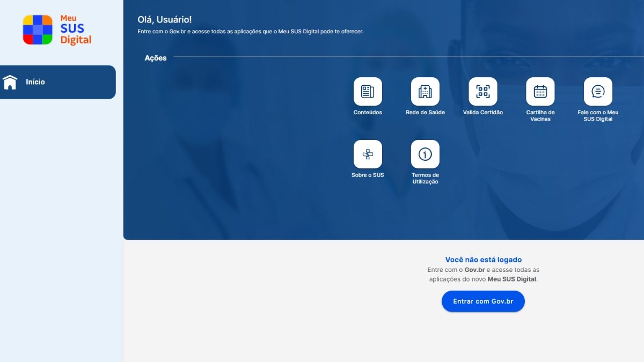Click the Conteúdos text label
The height and width of the screenshot is (362, 644).
pyautogui.click(x=368, y=113)
